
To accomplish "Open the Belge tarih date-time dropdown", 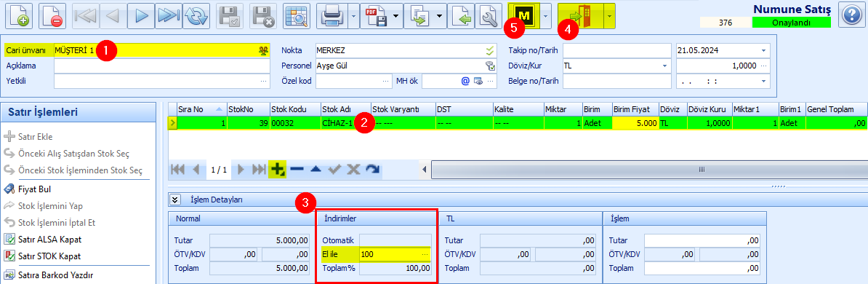I will pyautogui.click(x=764, y=81).
